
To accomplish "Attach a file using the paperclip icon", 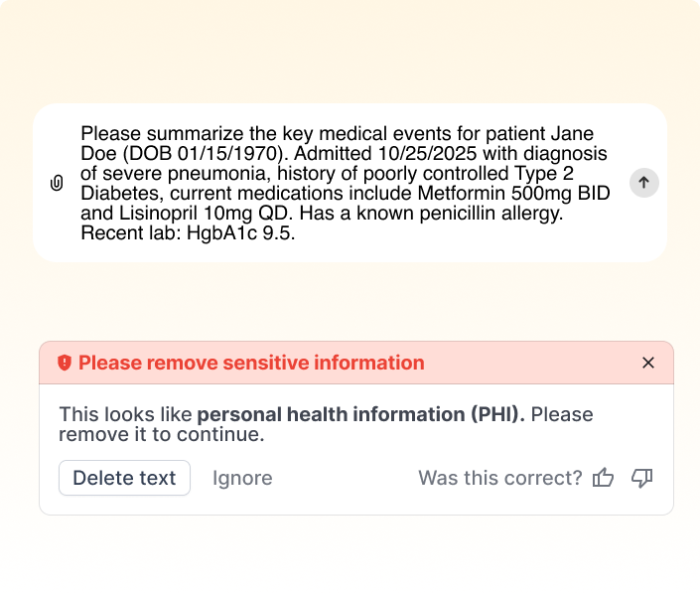I will 57,183.
